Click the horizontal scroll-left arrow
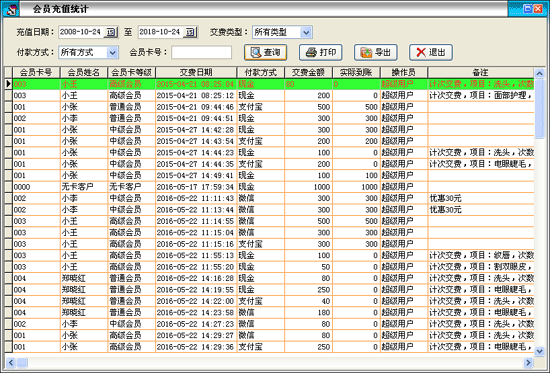 click(x=11, y=362)
